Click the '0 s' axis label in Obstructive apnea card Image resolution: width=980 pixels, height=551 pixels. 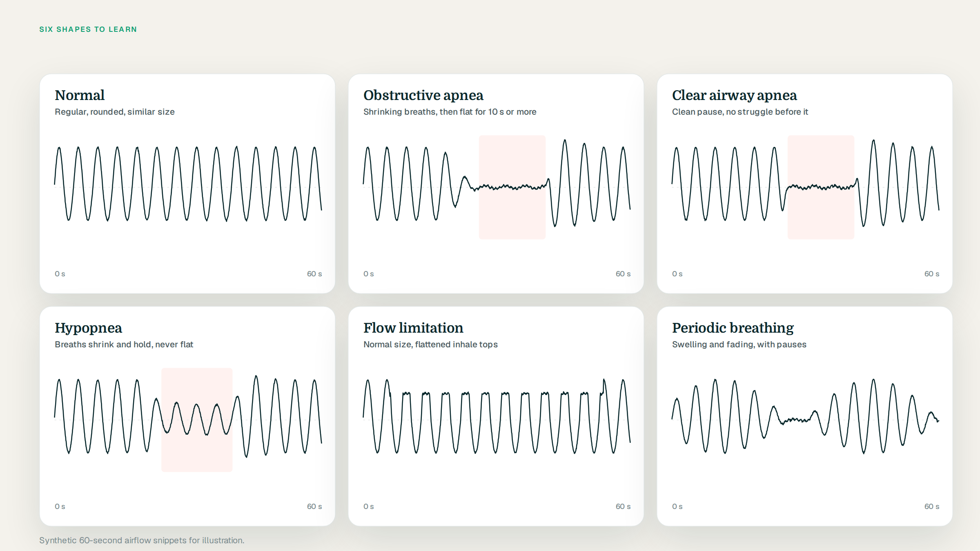click(369, 274)
